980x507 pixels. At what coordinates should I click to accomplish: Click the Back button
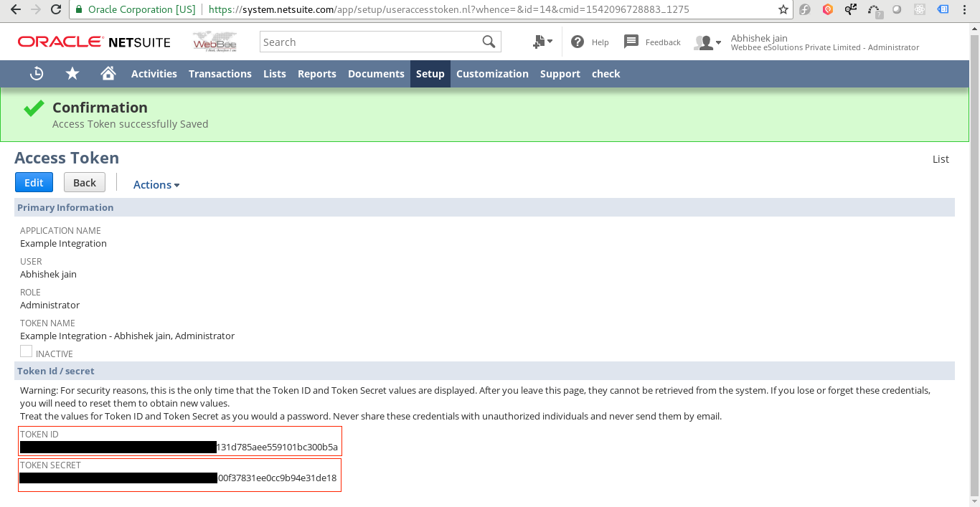tap(85, 182)
